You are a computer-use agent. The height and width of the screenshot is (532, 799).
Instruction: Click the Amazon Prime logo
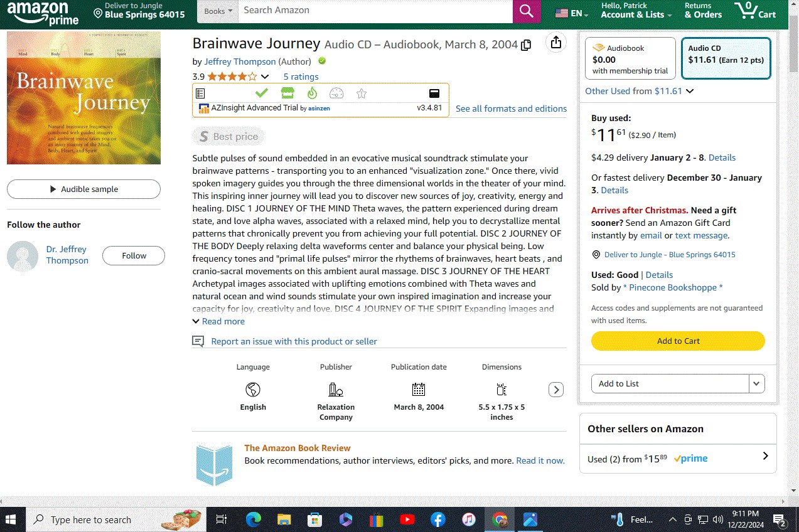43,13
